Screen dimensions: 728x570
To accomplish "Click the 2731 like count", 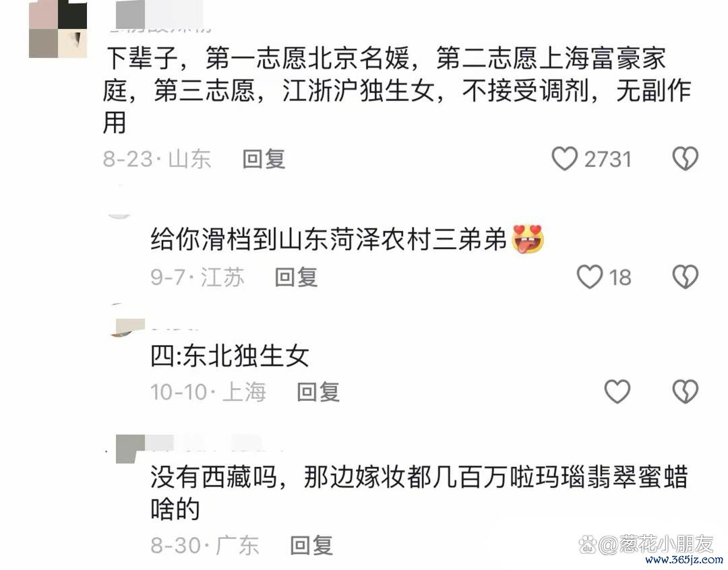I will [x=608, y=159].
